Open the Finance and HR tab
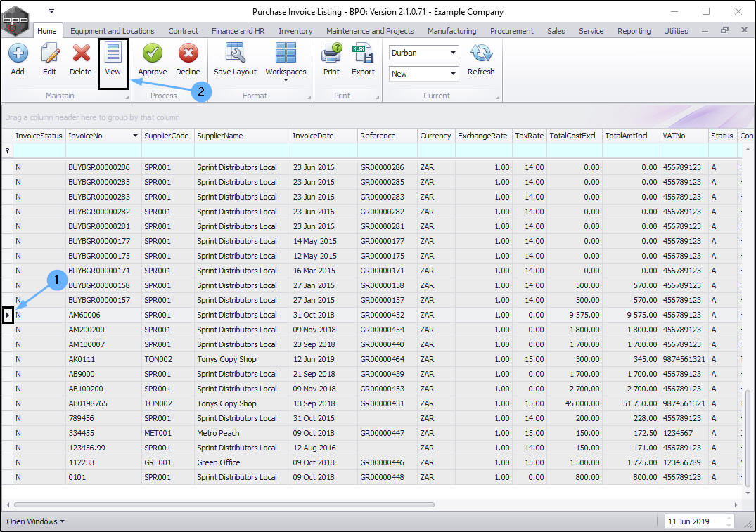This screenshot has width=756, height=532. coord(238,31)
